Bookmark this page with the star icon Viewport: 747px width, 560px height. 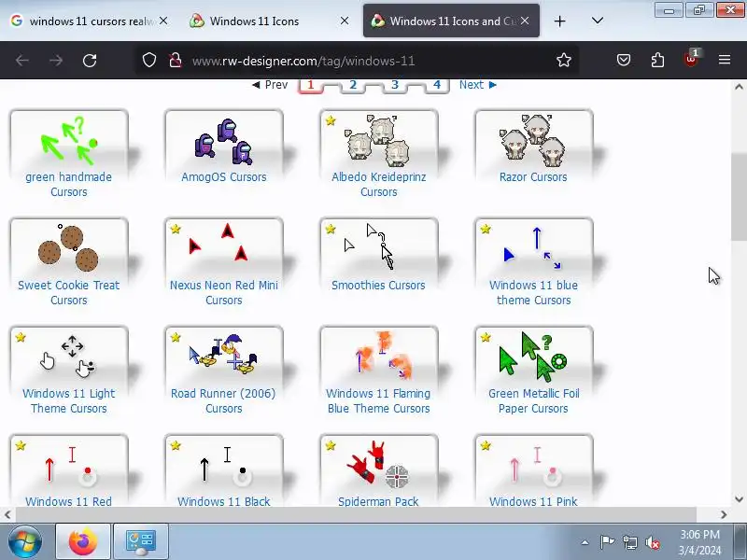(x=564, y=61)
